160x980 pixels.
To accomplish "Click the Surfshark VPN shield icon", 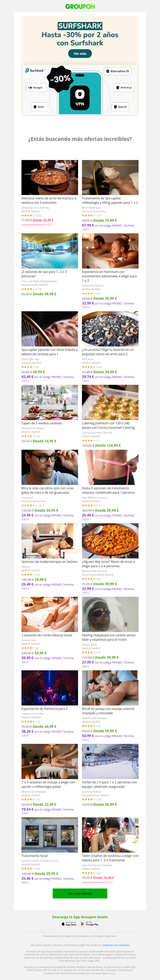I will [80, 94].
